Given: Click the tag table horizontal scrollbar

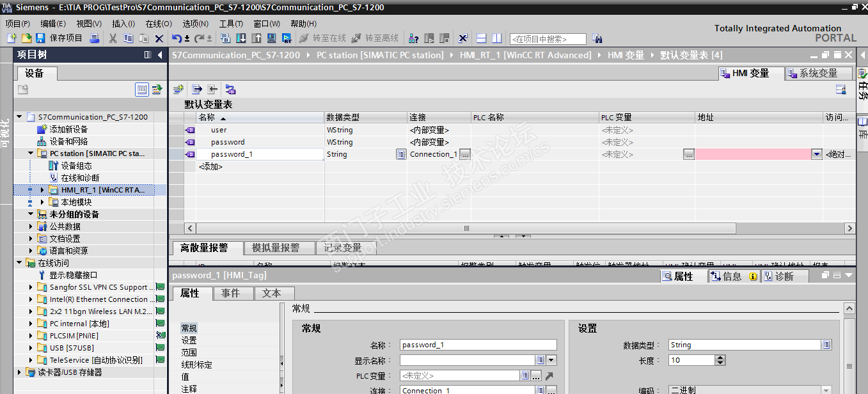Looking at the screenshot, I should [466, 228].
